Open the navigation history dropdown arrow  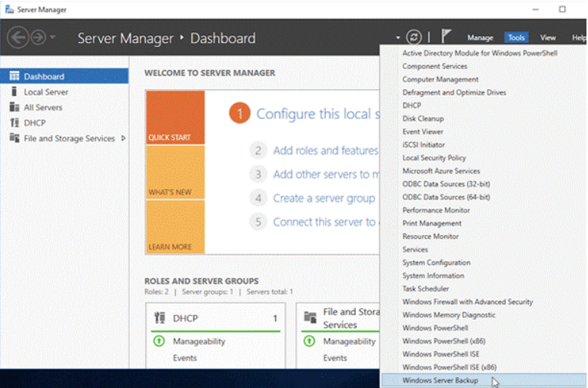(52, 38)
